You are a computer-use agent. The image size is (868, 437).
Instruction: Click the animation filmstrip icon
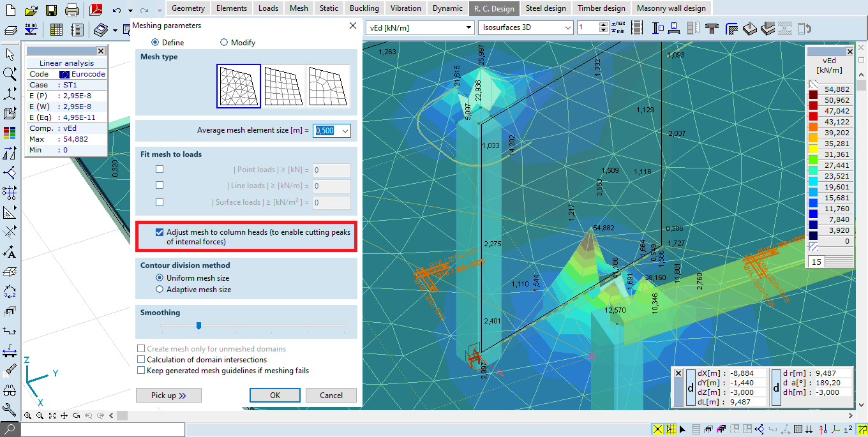coord(636,28)
